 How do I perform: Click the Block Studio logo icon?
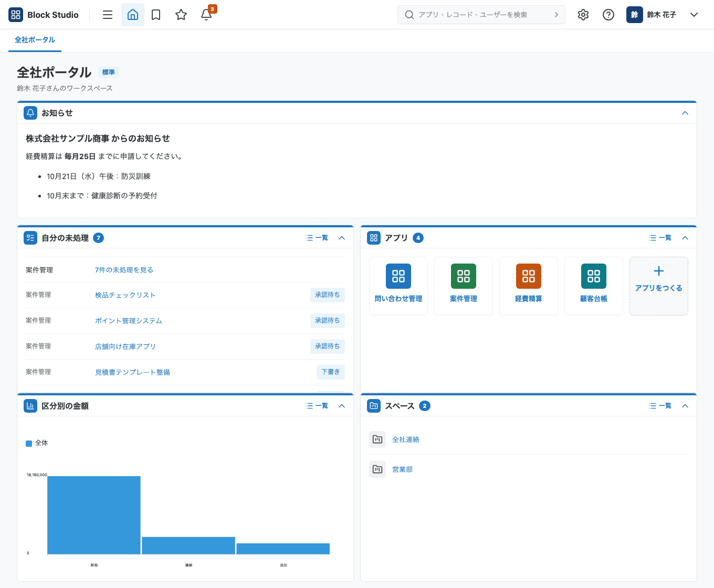(16, 15)
